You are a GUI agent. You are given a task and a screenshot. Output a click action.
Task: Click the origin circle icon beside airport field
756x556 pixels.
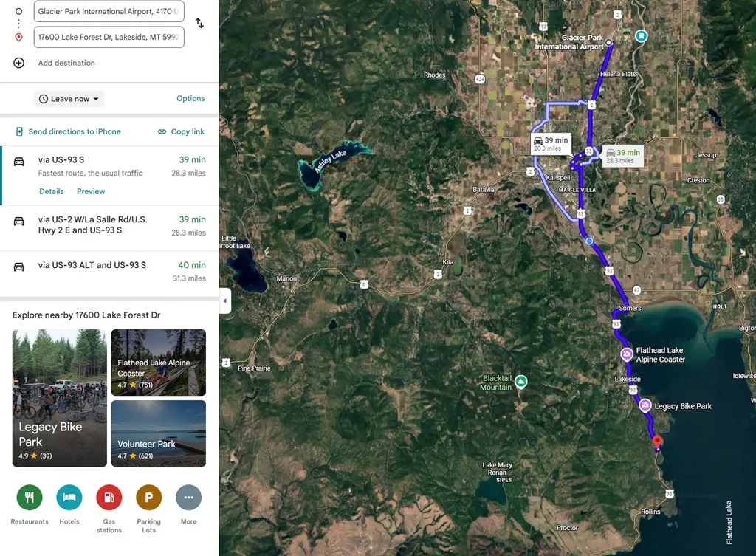(x=18, y=11)
